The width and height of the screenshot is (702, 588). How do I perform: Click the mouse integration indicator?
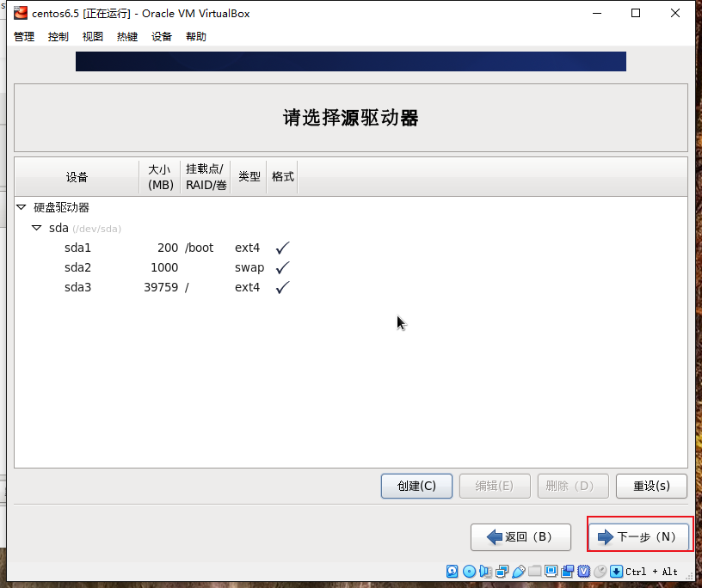600,571
